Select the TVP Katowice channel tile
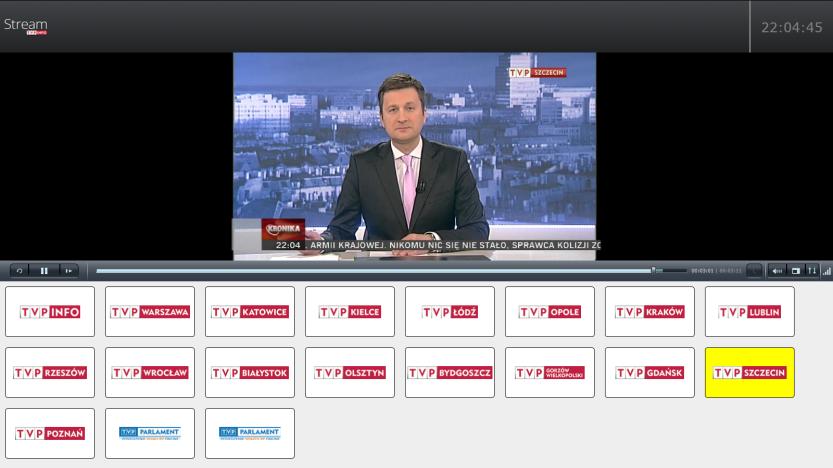This screenshot has width=833, height=468. (250, 312)
